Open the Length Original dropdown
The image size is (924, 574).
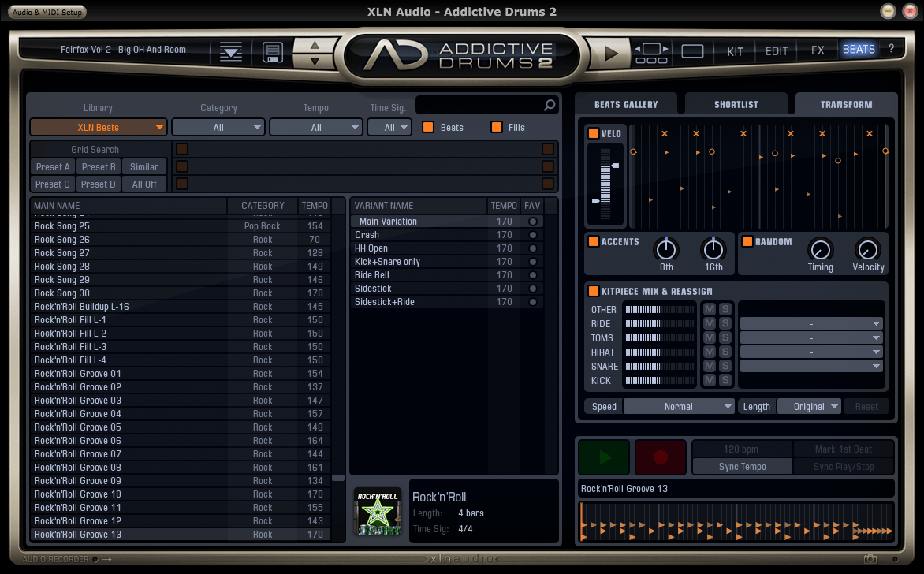click(x=809, y=407)
